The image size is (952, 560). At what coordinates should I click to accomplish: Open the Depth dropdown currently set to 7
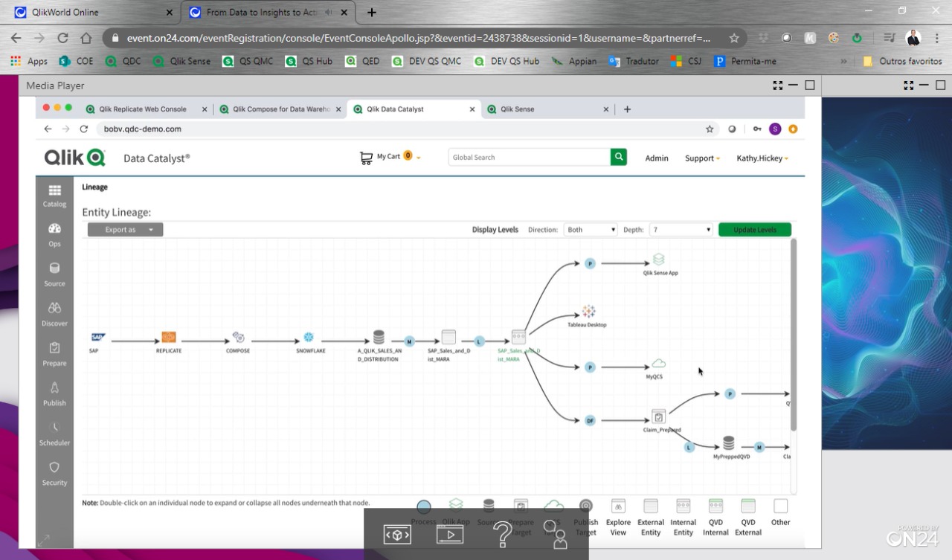(680, 229)
